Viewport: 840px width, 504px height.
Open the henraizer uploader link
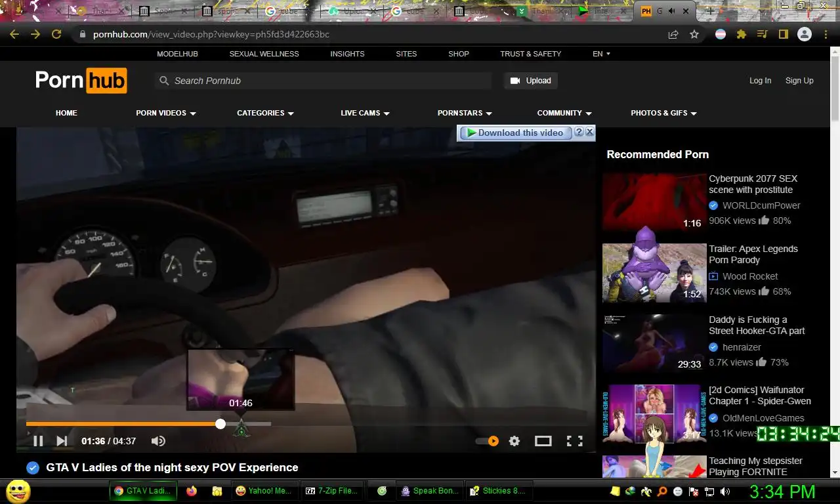(742, 347)
